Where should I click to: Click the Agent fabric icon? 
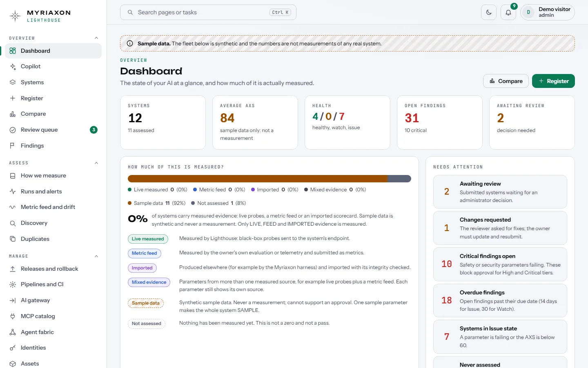13,332
